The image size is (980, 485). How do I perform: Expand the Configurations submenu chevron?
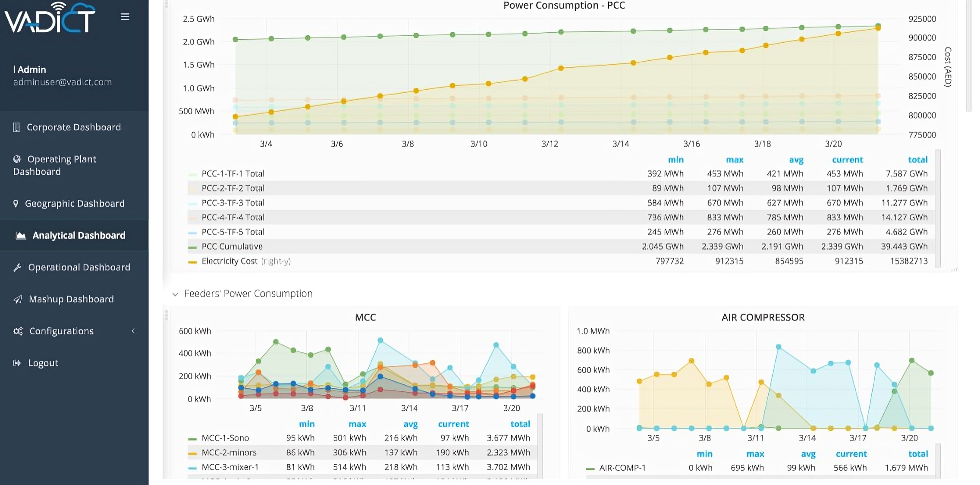click(133, 331)
